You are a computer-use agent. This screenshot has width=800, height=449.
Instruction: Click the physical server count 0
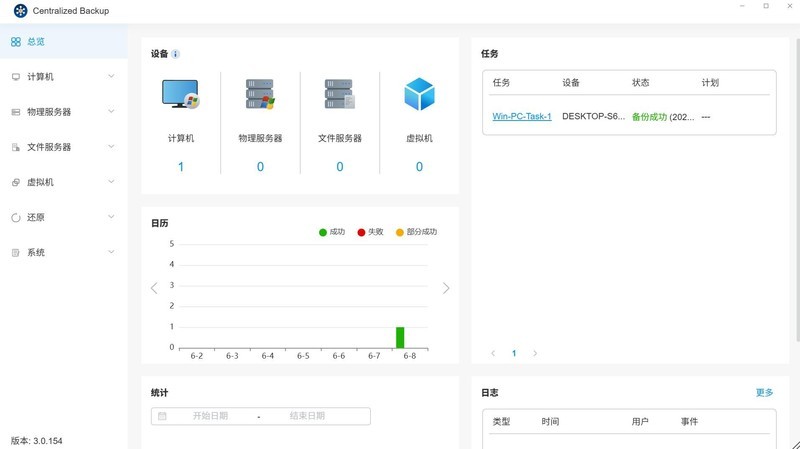point(260,167)
